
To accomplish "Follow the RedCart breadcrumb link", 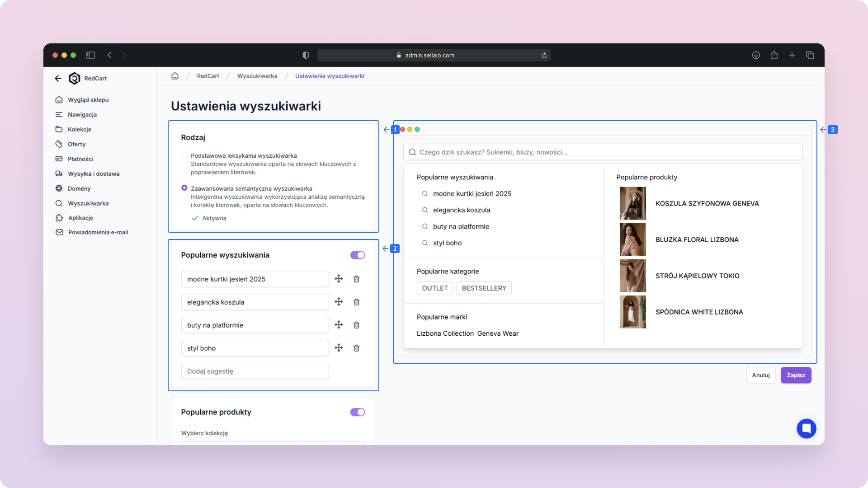I will pos(208,76).
